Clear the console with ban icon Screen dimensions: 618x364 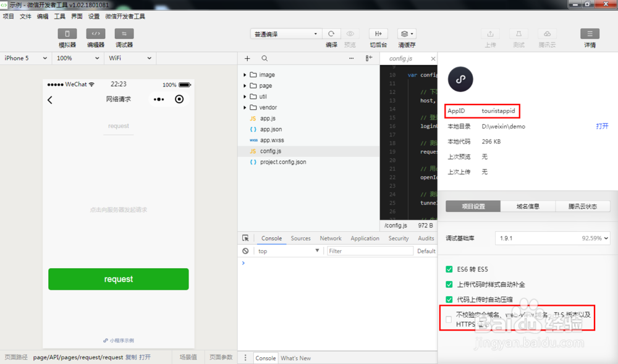(245, 251)
